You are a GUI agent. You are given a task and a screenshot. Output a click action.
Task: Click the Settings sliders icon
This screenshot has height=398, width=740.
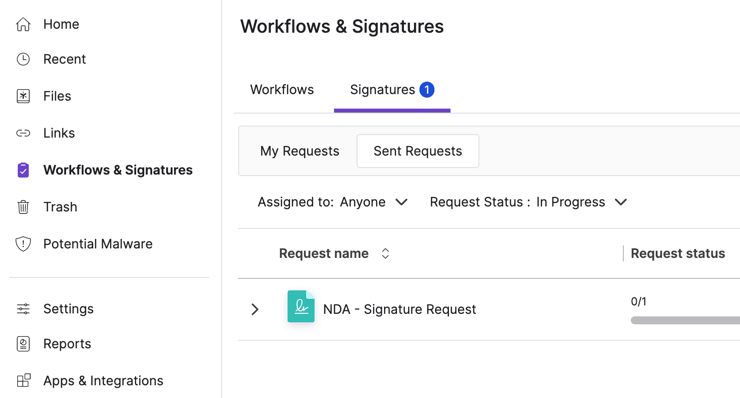tap(23, 309)
